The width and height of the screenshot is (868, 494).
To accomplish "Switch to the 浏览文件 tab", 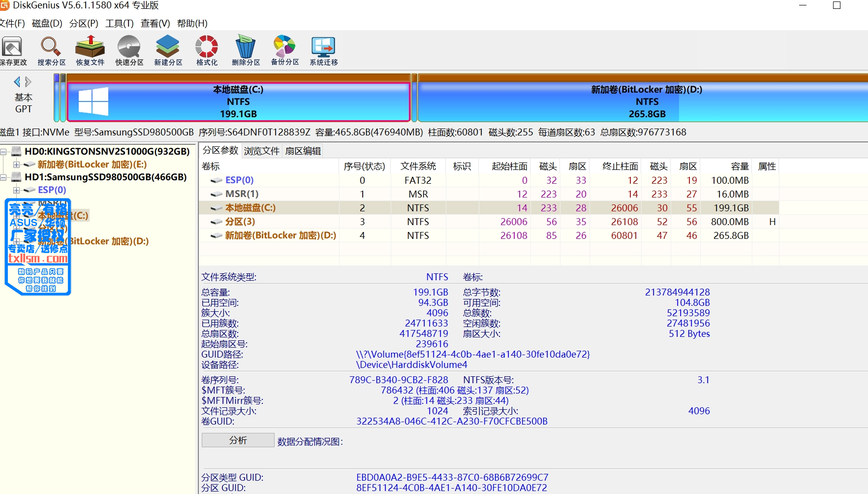I will click(x=262, y=151).
